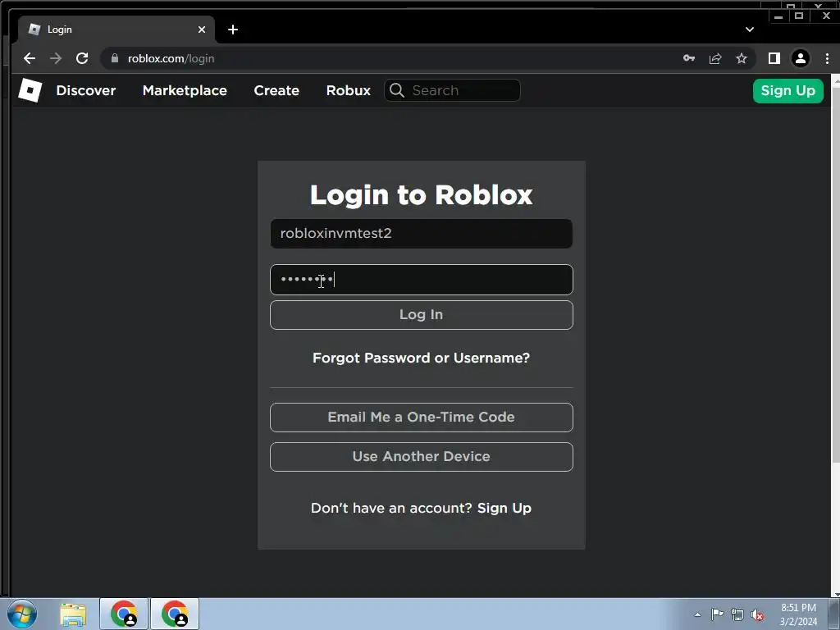Open the Discover menu item
Viewport: 840px width, 630px height.
pyautogui.click(x=85, y=90)
